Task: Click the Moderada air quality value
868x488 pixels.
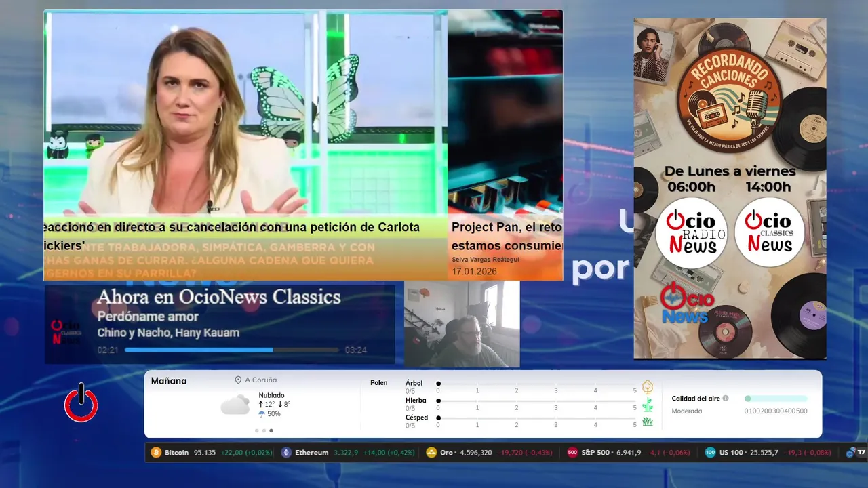Action: point(687,411)
